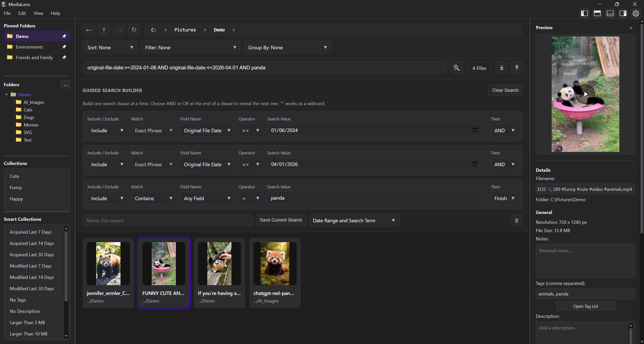The image size is (644, 344).
Task: Play the panda video preview
Action: click(585, 94)
